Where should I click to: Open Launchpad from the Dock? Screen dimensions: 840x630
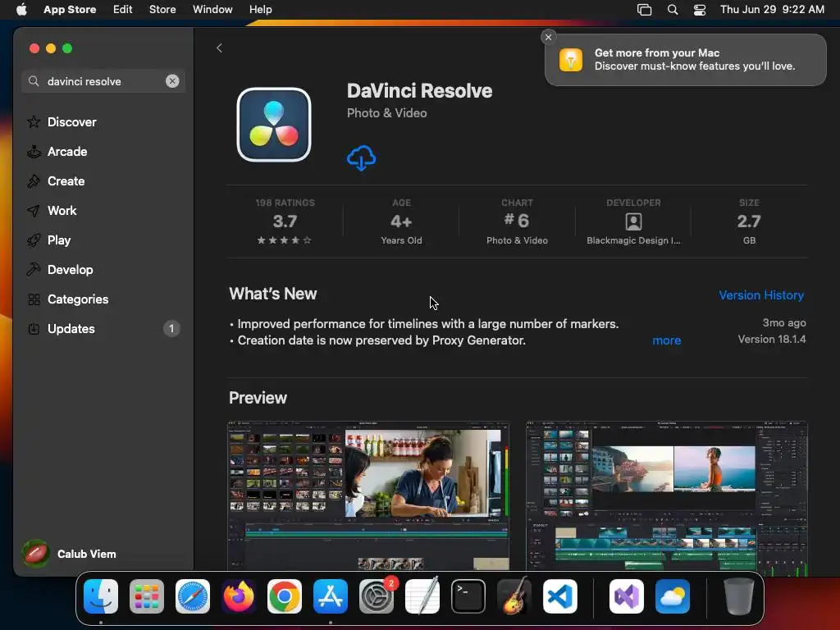point(147,596)
